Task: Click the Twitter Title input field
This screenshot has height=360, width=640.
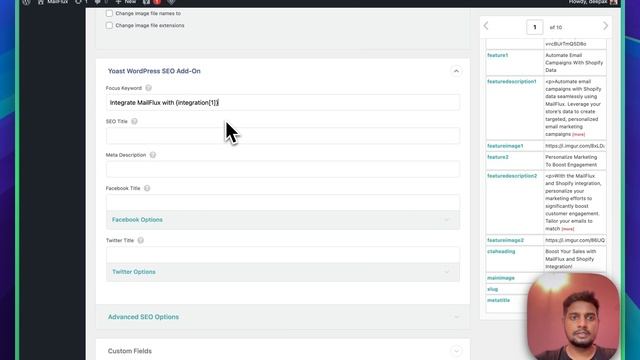Action: point(283,255)
